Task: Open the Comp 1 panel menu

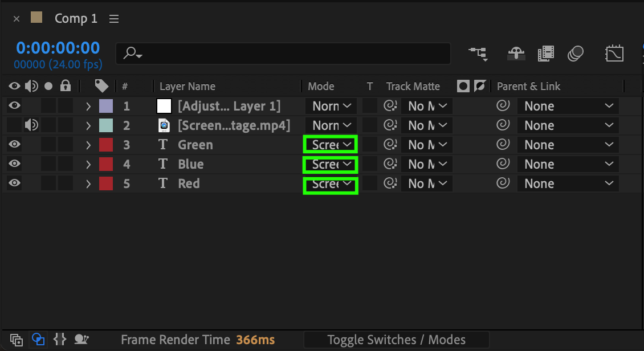Action: (114, 19)
